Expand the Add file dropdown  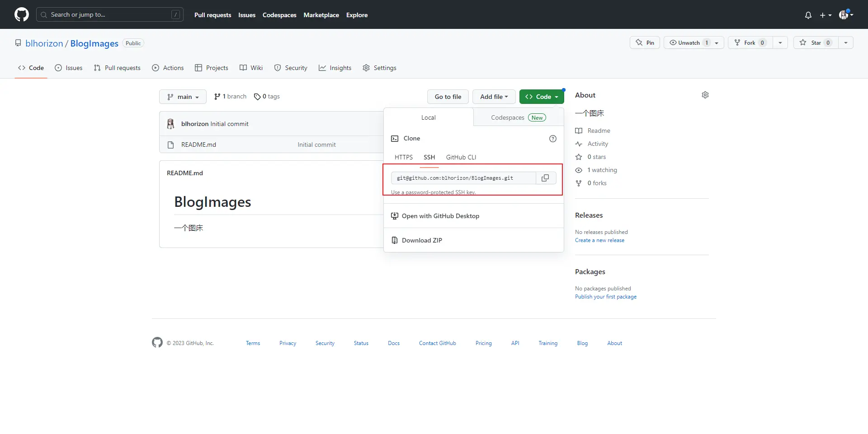[x=494, y=97]
